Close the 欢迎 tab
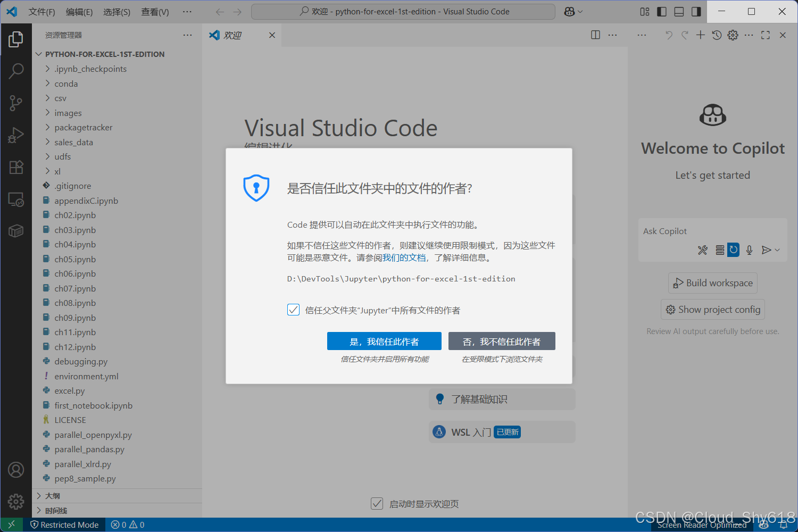 coord(272,35)
